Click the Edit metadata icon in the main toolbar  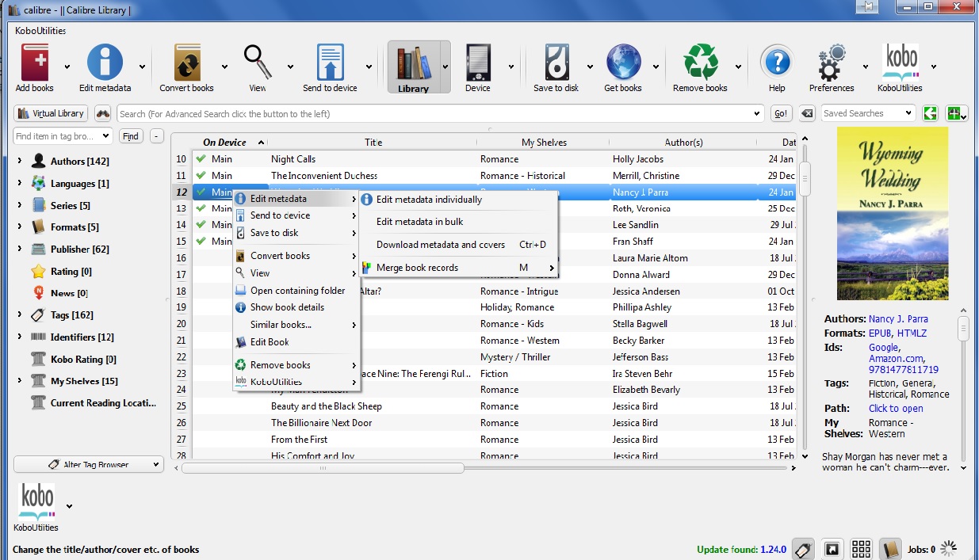click(x=105, y=63)
